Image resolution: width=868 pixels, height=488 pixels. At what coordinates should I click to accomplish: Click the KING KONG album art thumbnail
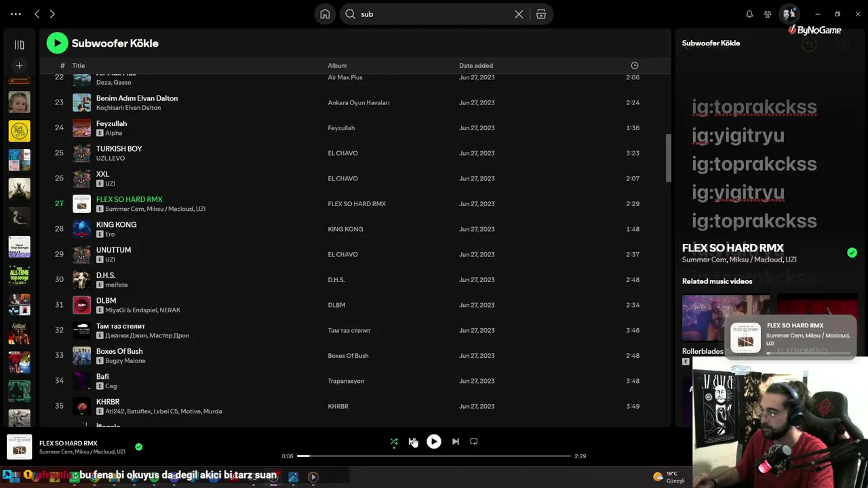(81, 229)
